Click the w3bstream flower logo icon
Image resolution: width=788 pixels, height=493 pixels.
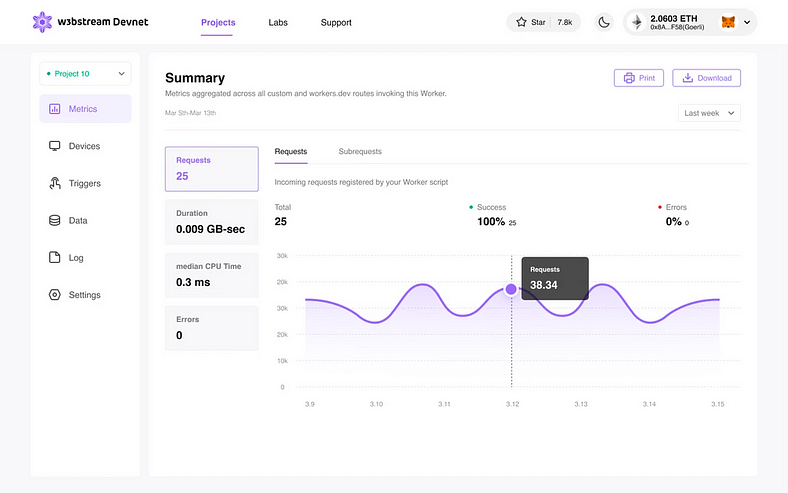pos(42,22)
